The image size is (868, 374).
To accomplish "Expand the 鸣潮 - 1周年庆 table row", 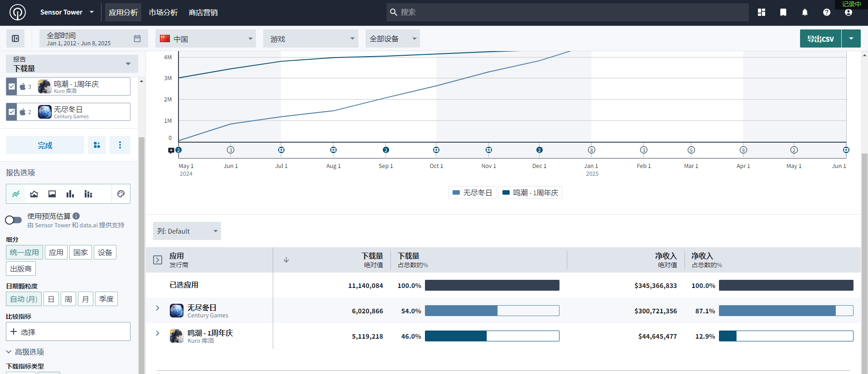I will click(158, 333).
